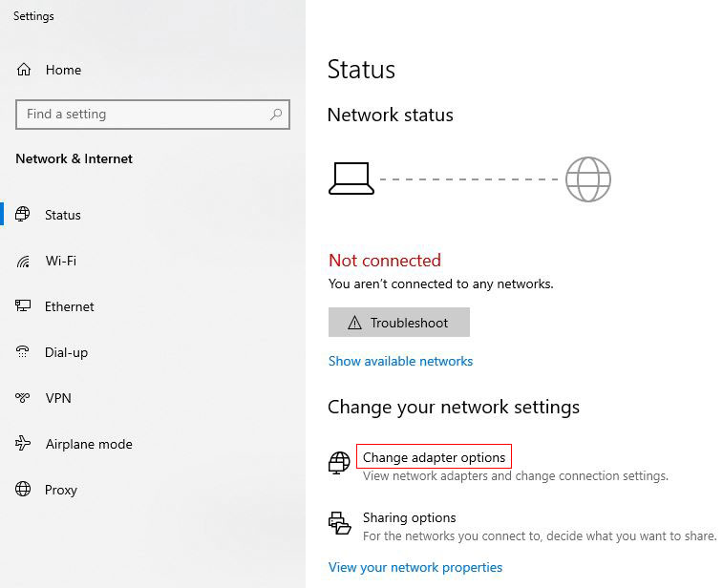Open Show available networks link
This screenshot has height=588, width=723.
(400, 361)
